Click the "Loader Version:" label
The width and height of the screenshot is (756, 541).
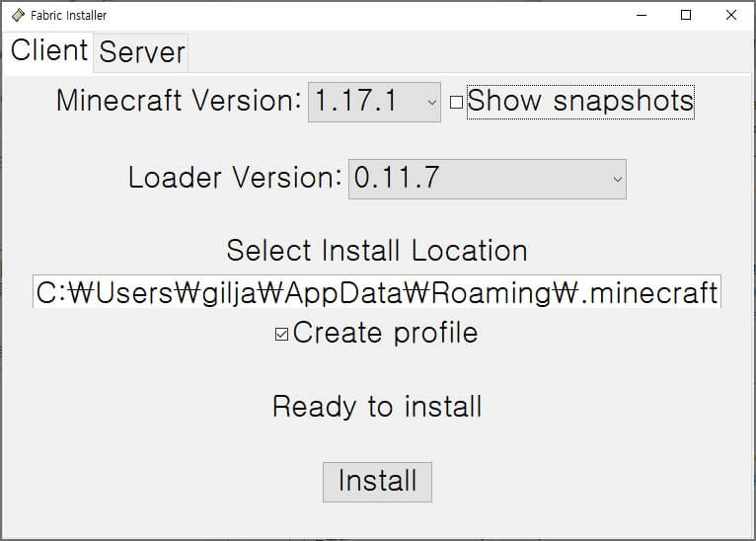coord(235,178)
